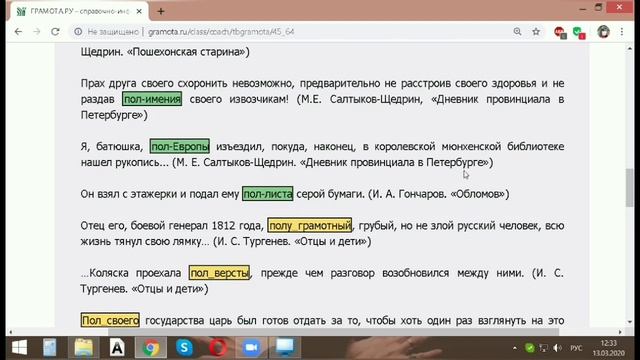Open Skype from the taskbar
The image size is (640, 360).
(x=184, y=348)
